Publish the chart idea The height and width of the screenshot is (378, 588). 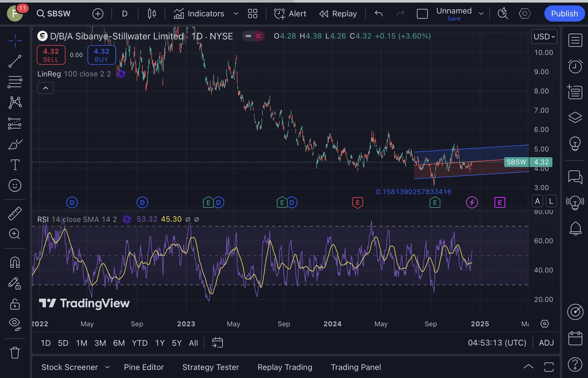point(564,14)
